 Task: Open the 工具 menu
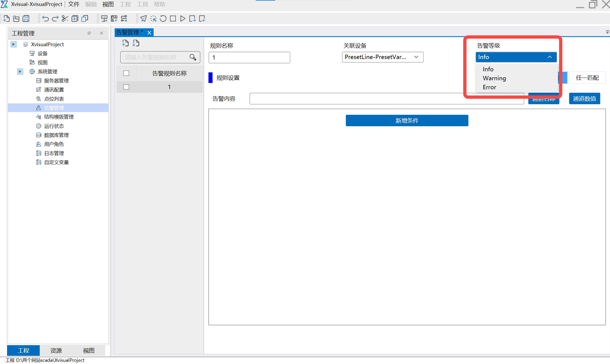pyautogui.click(x=142, y=4)
